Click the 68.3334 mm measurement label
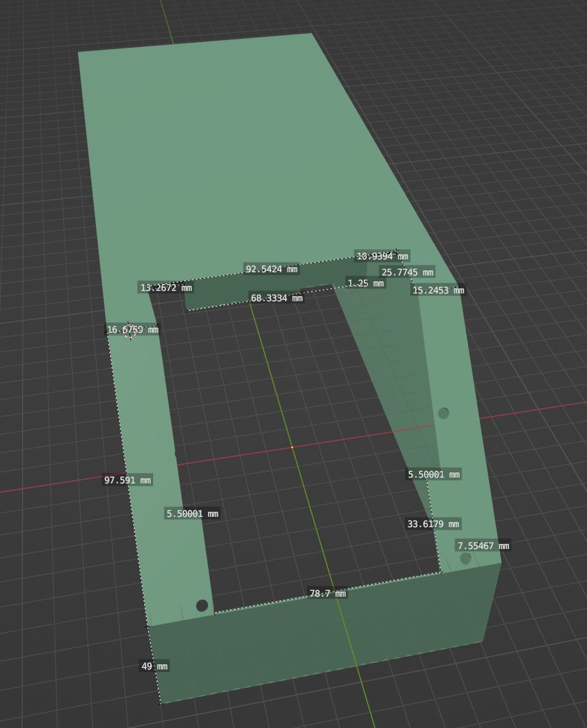 click(276, 298)
